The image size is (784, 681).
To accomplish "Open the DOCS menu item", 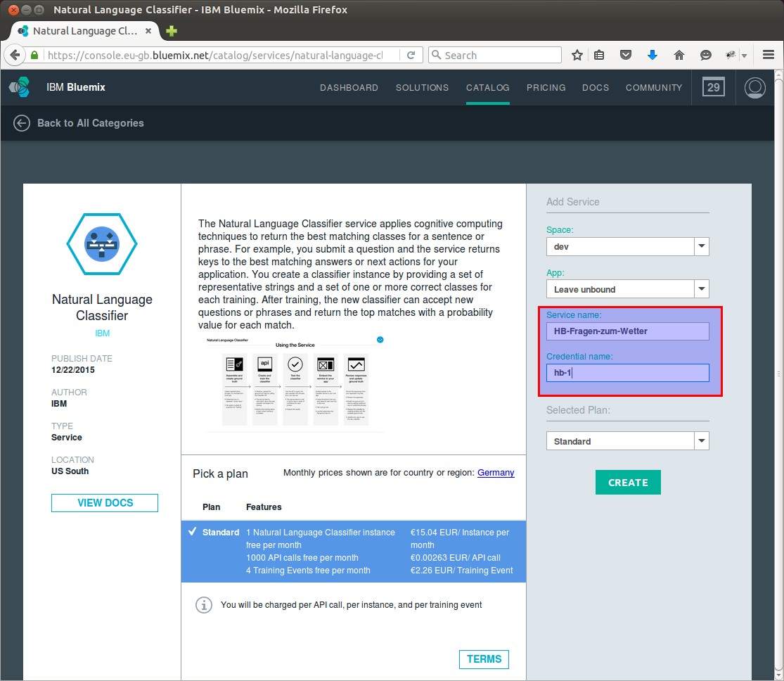I will 596,87.
